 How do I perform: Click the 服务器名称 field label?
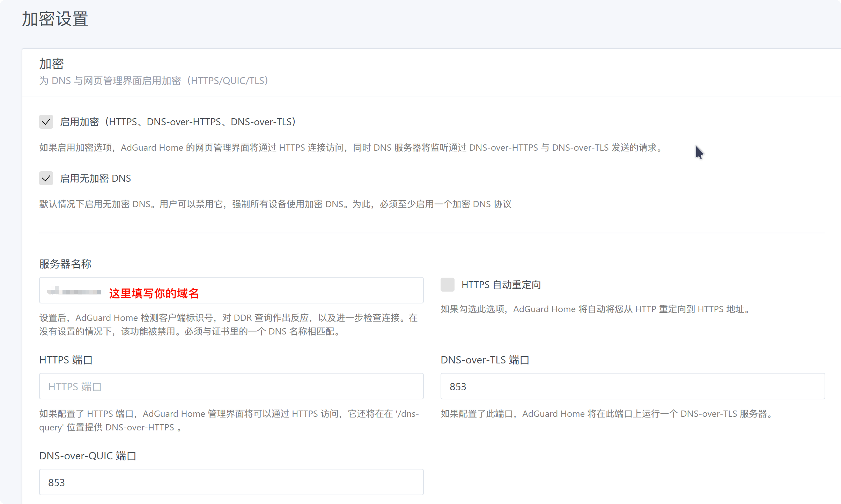point(65,264)
